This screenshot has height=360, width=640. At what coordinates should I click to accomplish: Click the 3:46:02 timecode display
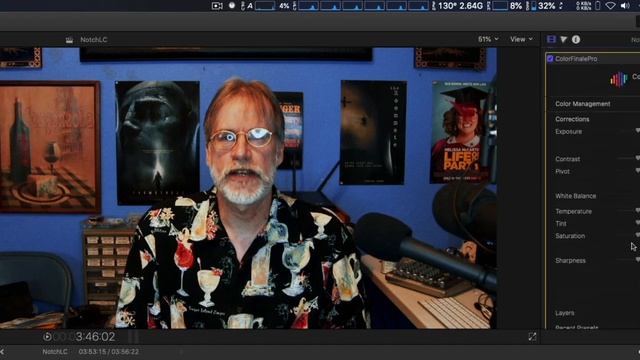(x=95, y=337)
